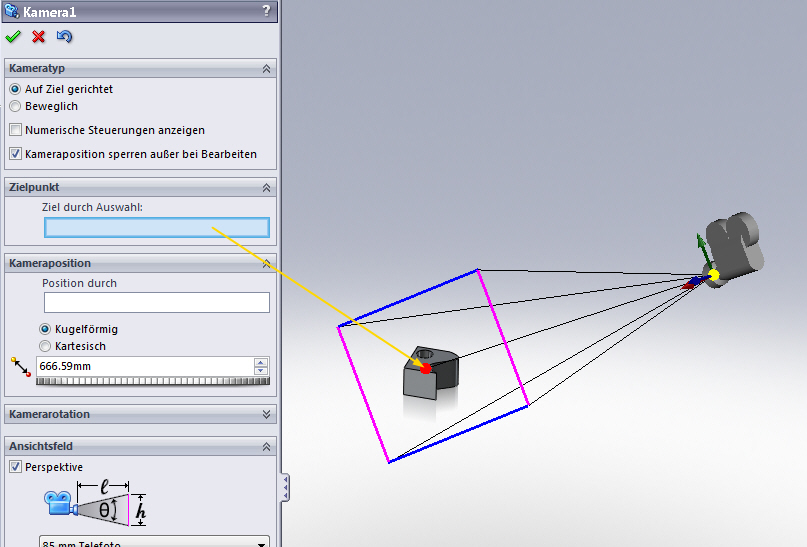Viewport: 807px width, 547px height.
Task: Click the 'Ansichtsfeld' section header text
Action: pos(41,447)
